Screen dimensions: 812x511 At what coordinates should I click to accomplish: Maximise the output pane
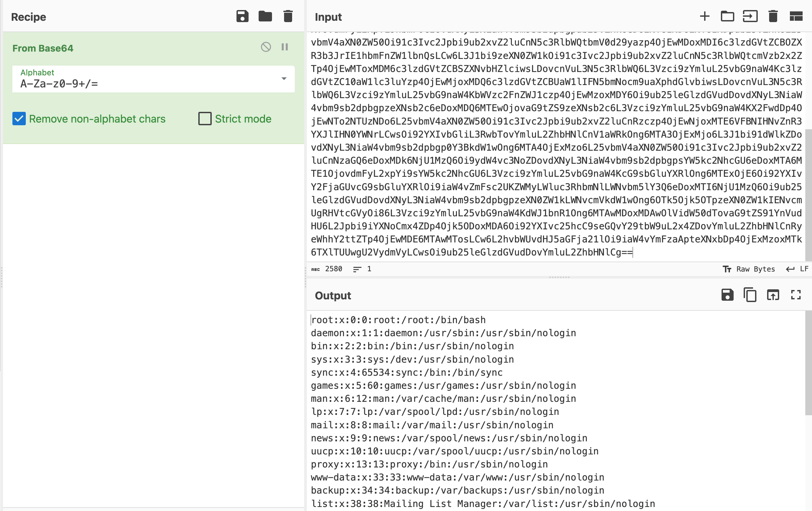796,295
